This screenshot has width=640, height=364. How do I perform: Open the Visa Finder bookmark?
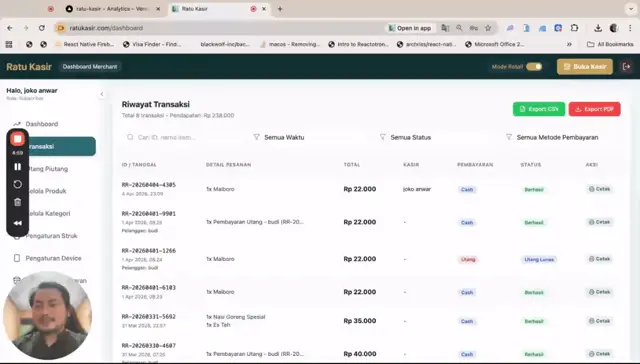153,44
